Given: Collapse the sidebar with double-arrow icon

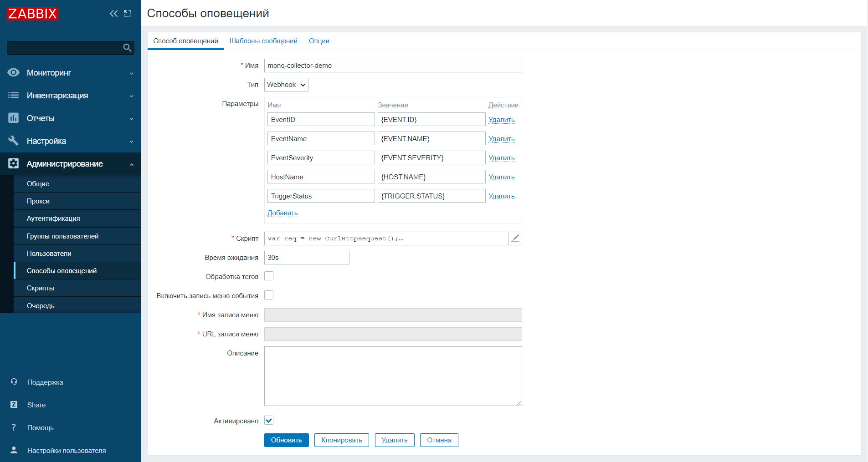Looking at the screenshot, I should (113, 14).
